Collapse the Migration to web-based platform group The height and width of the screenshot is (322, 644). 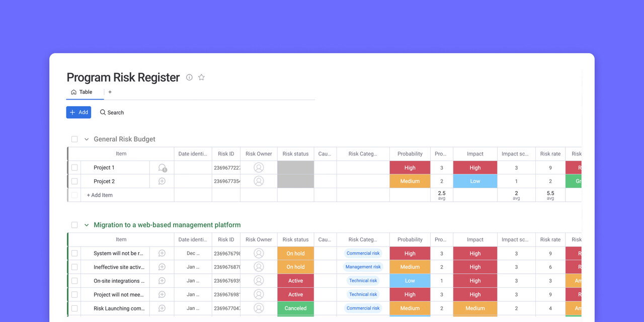[87, 225]
